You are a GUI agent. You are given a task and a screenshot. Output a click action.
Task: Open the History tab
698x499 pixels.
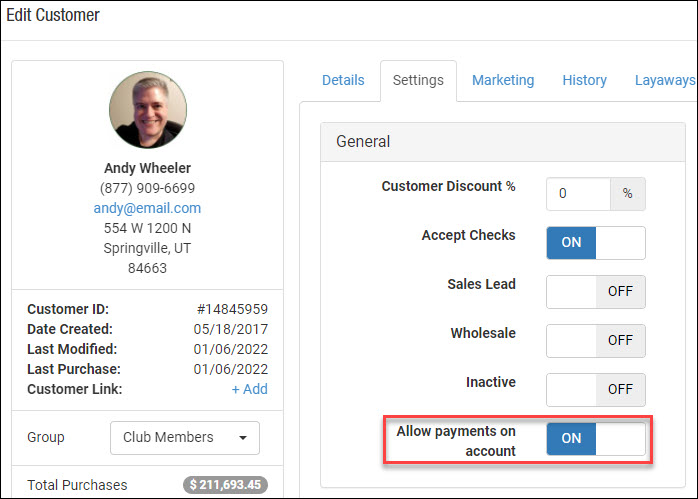[x=584, y=80]
